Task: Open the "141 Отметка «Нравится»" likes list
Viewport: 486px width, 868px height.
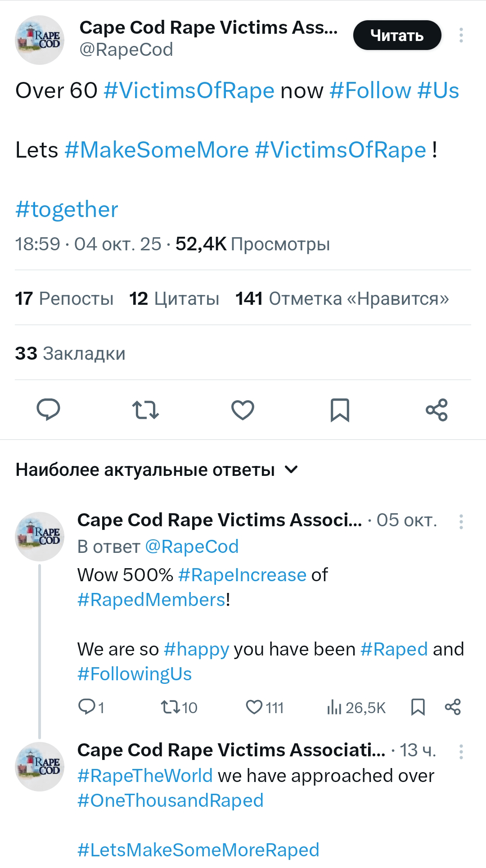Action: 342,298
